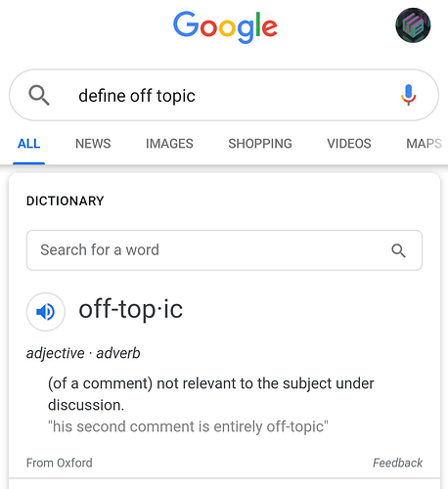Click the 'Search for a word' field

pos(224,250)
